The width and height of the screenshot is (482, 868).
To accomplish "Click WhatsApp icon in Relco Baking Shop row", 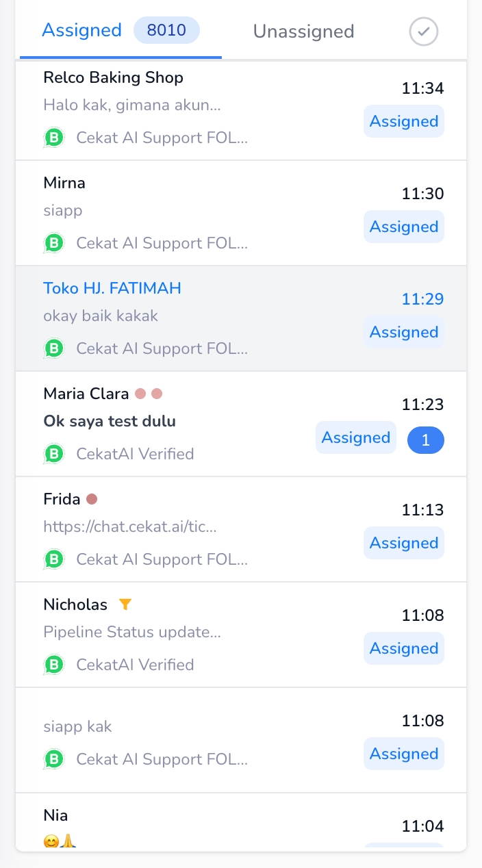I will tap(54, 138).
